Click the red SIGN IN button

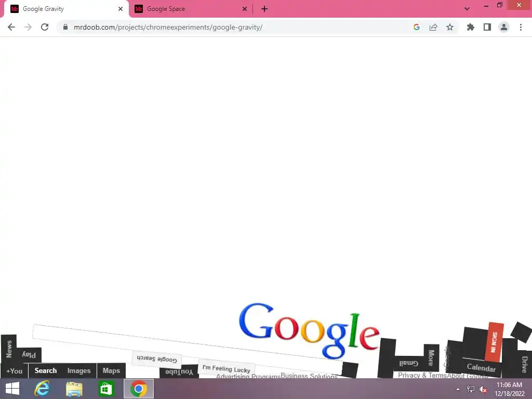[495, 342]
